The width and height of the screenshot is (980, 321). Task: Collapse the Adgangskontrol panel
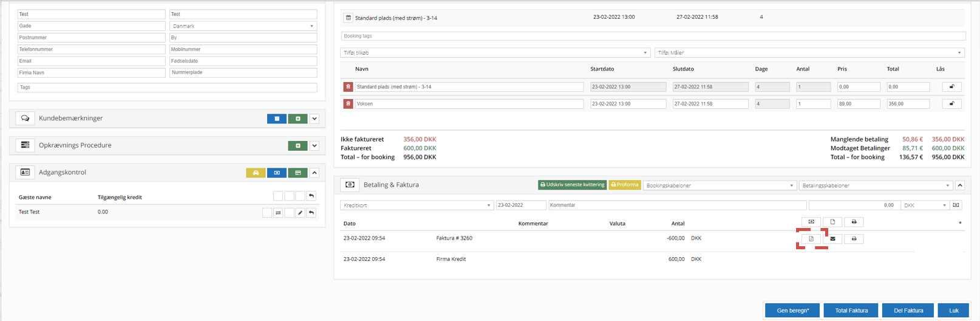pos(315,173)
